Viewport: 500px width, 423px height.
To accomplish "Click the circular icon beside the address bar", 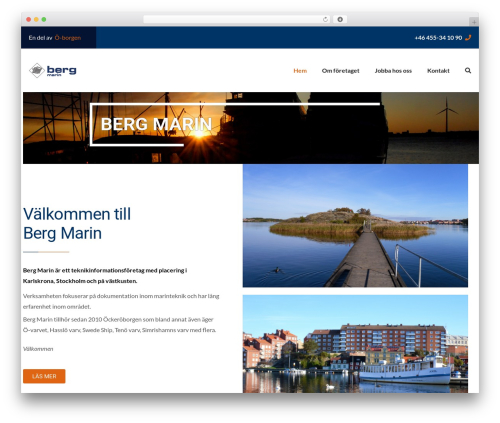I will 340,19.
